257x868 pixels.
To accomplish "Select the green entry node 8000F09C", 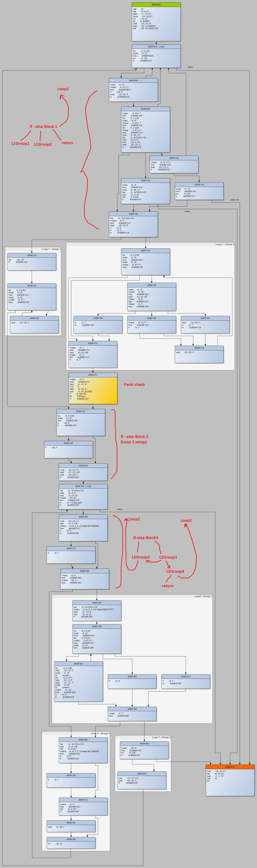I will (x=156, y=22).
